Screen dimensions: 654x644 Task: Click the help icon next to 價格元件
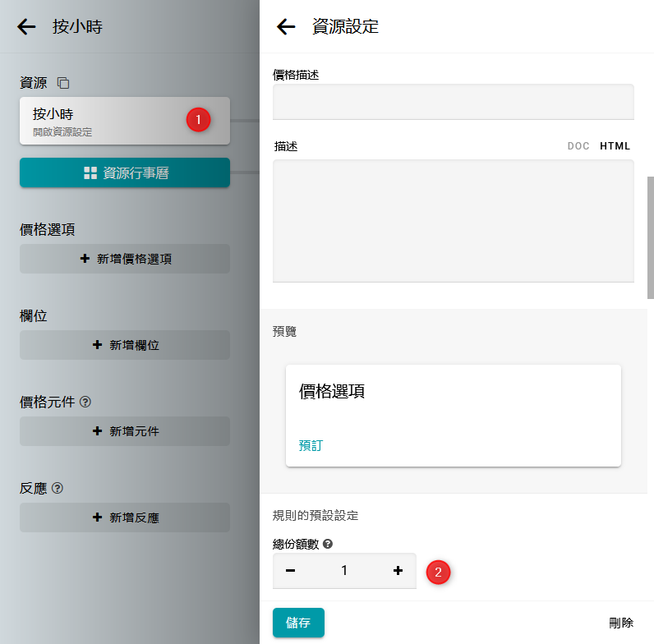click(85, 402)
